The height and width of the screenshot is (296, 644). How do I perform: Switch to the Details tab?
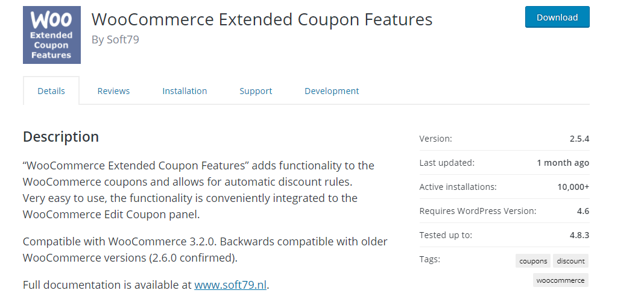pos(51,91)
